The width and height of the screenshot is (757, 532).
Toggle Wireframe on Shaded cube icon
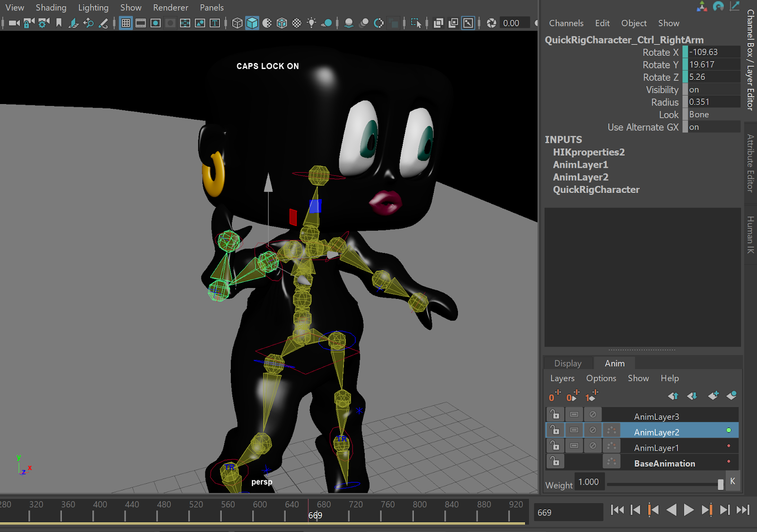[x=282, y=23]
